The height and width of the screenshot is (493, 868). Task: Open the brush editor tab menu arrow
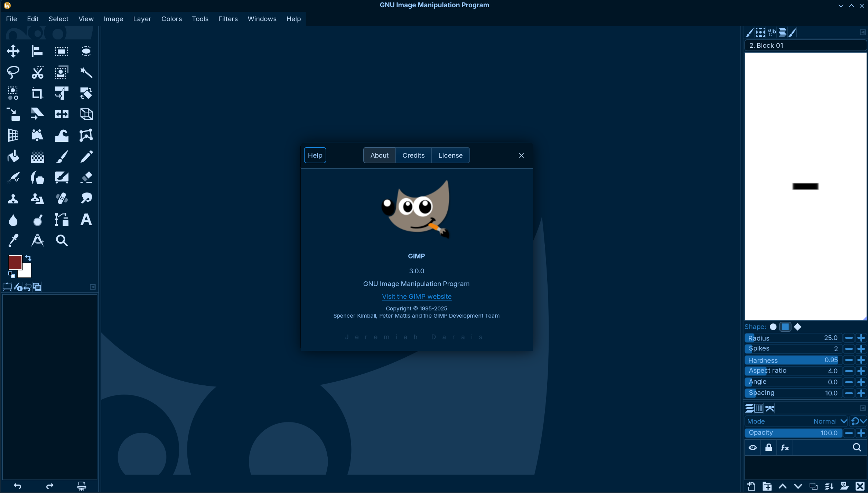pos(862,32)
